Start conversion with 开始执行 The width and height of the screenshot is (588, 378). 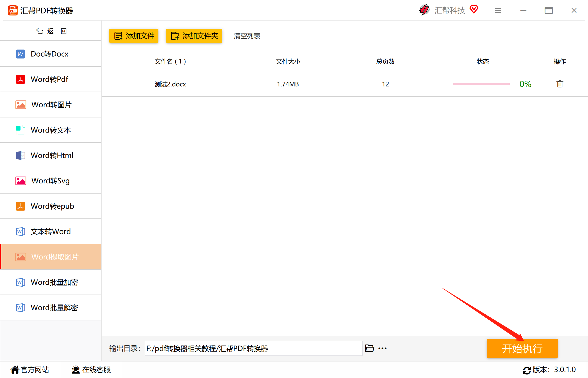click(522, 348)
